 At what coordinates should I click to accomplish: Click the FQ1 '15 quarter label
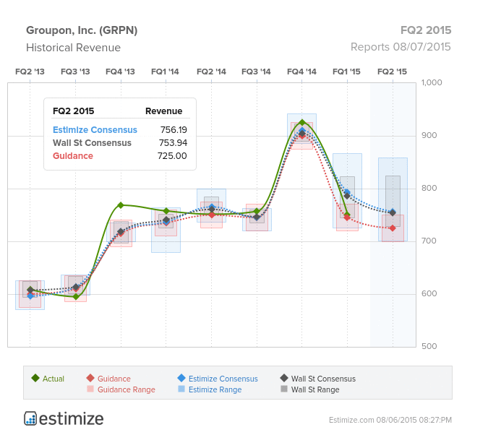(347, 72)
